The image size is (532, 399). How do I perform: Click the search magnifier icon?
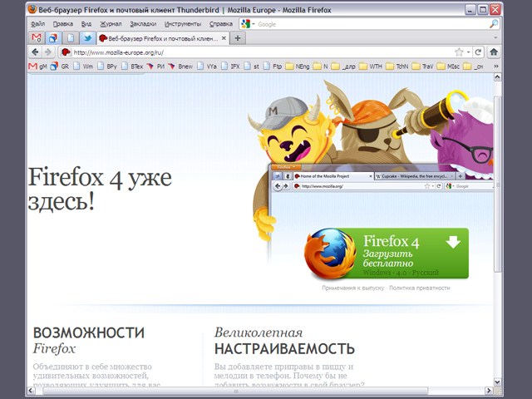pos(494,24)
